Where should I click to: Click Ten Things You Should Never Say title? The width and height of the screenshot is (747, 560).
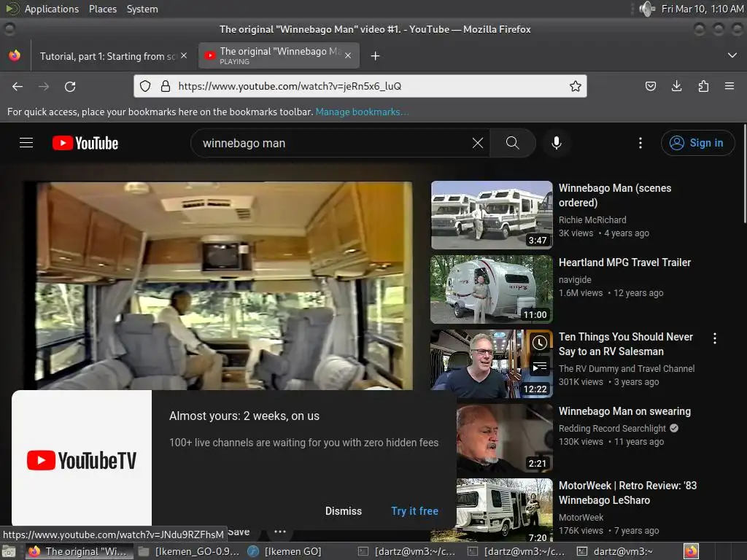coord(625,344)
